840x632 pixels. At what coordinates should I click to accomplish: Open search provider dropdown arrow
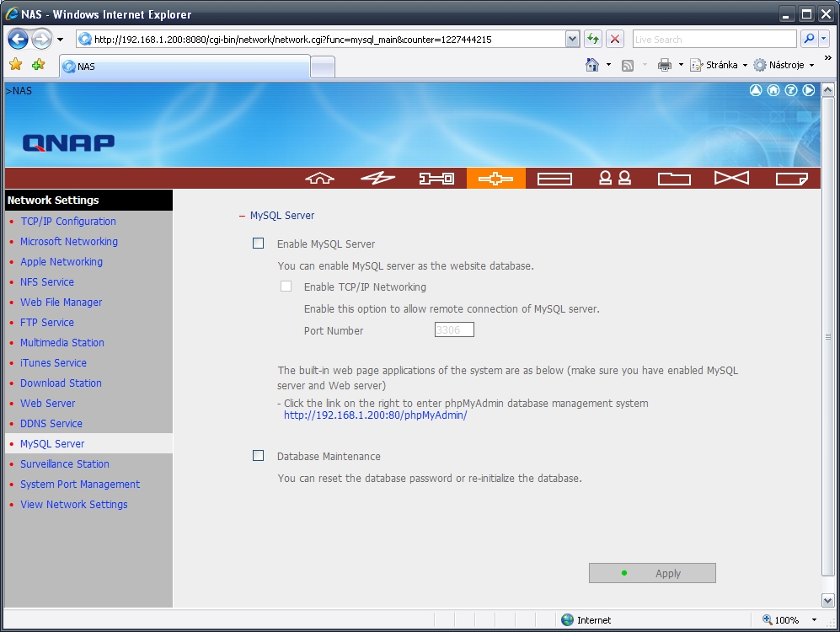click(824, 39)
